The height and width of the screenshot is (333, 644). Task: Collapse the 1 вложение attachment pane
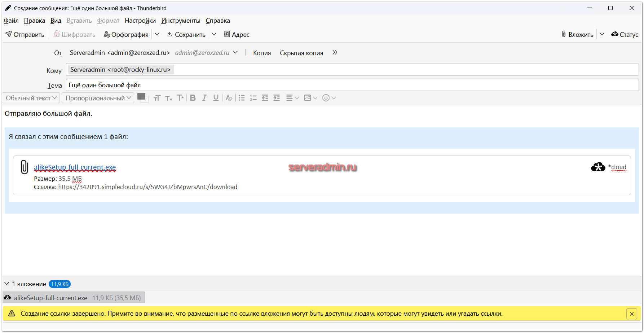coord(7,284)
